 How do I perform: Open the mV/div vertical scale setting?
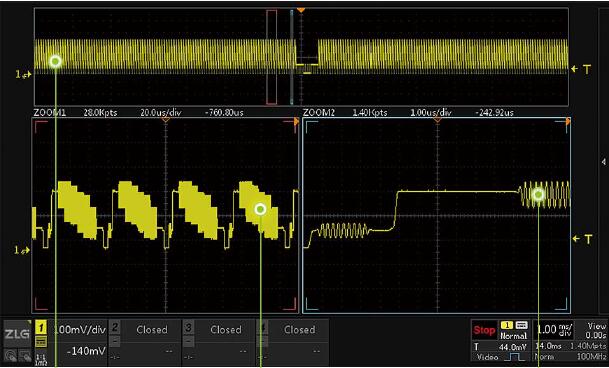coord(79,330)
